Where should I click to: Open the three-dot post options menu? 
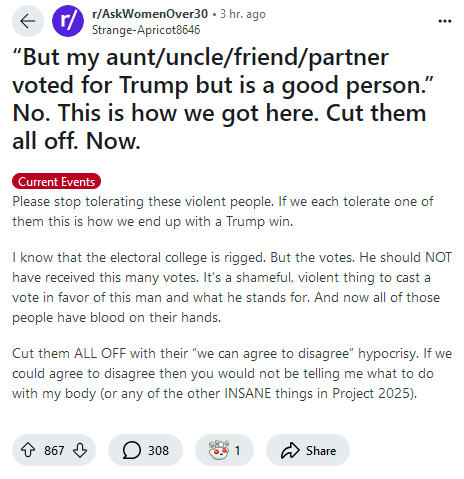pos(445,21)
